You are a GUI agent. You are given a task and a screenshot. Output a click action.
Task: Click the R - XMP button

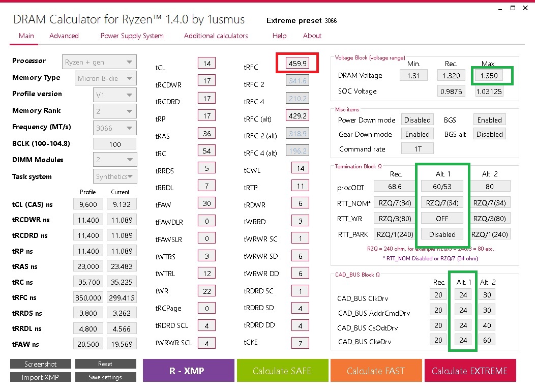[x=188, y=371]
